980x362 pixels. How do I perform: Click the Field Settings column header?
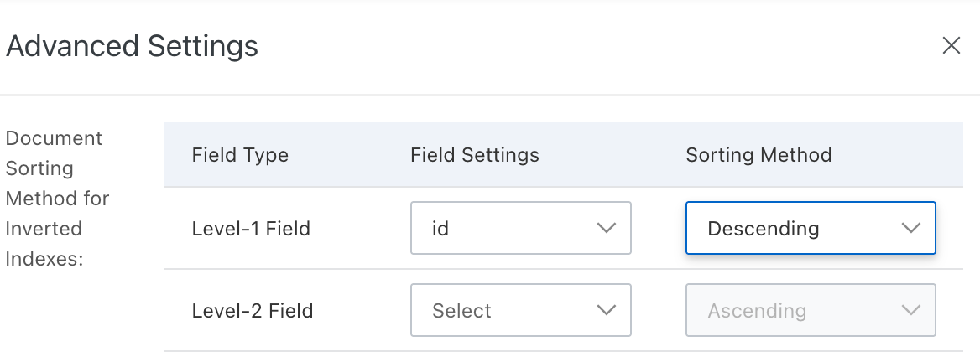point(475,155)
